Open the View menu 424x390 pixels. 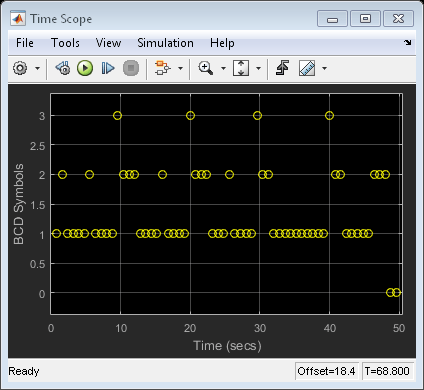(x=108, y=43)
